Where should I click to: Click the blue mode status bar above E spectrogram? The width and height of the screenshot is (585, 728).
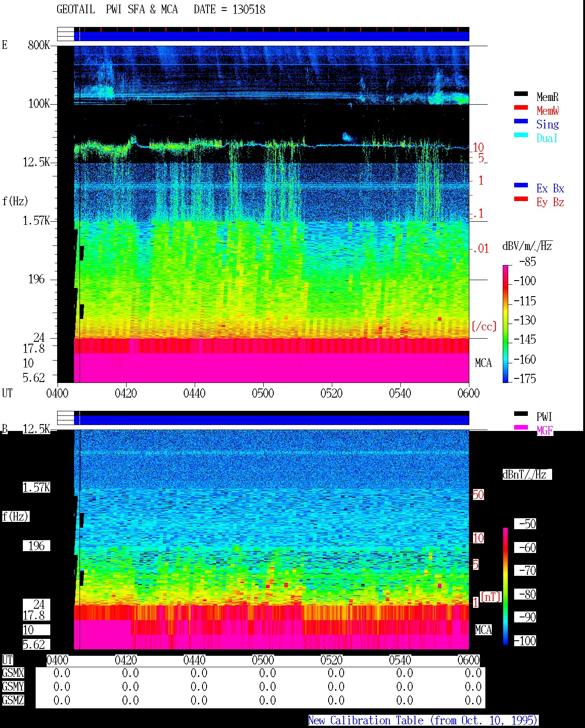(x=271, y=36)
